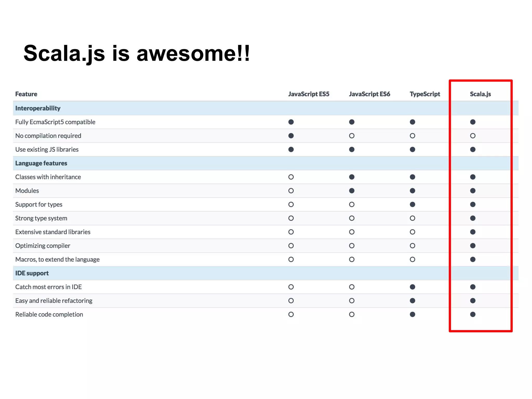This screenshot has width=532, height=399.
Task: Click filled dot for Scala.js Extensive standard libraries
Action: (x=473, y=232)
